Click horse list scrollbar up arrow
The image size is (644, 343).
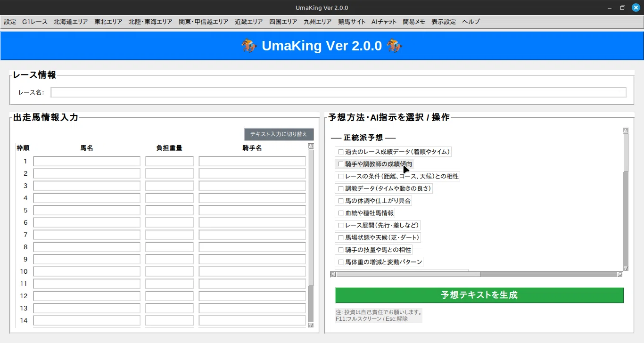[x=311, y=146]
